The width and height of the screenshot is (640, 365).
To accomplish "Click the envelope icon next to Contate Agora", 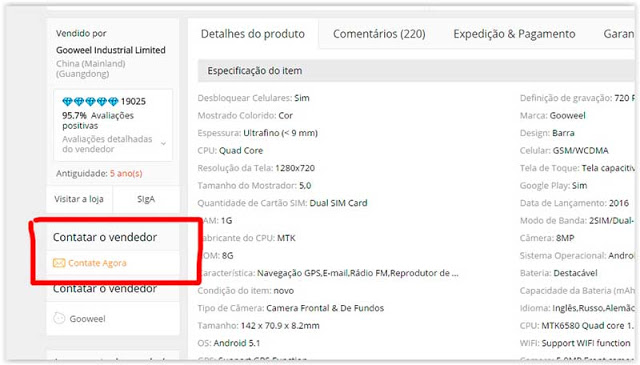I will coord(59,263).
